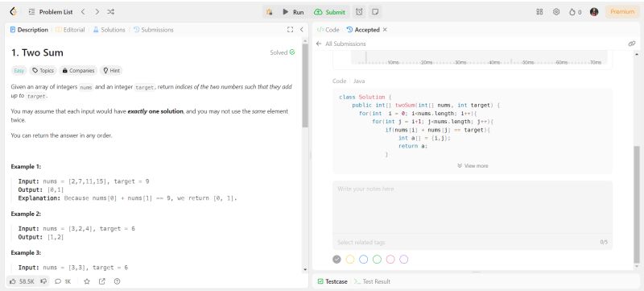Dislike the problem thumbs down icon
The image size is (644, 291).
coord(44,281)
